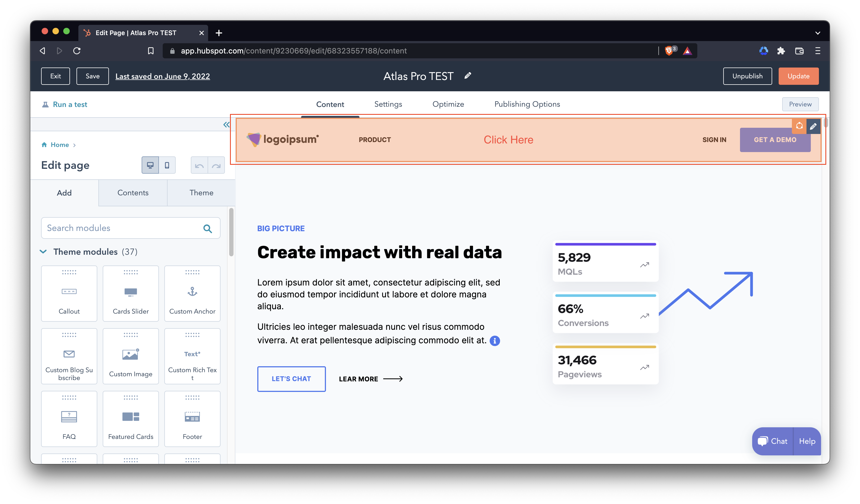Click the undo arrow button
Screen dimensions: 860x504
coord(199,165)
